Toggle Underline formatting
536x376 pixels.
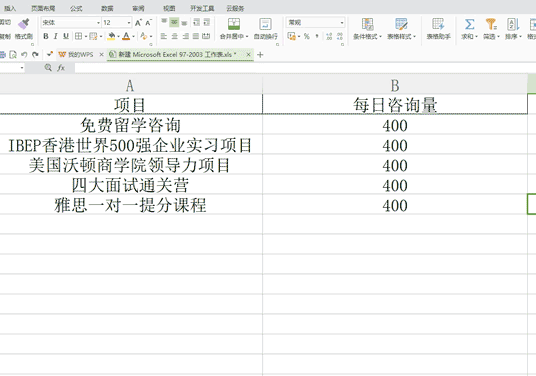pyautogui.click(x=66, y=36)
